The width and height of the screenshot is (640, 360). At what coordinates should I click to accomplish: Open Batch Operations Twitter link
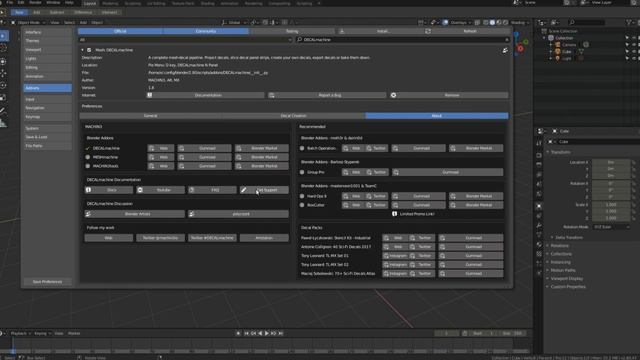(x=376, y=148)
